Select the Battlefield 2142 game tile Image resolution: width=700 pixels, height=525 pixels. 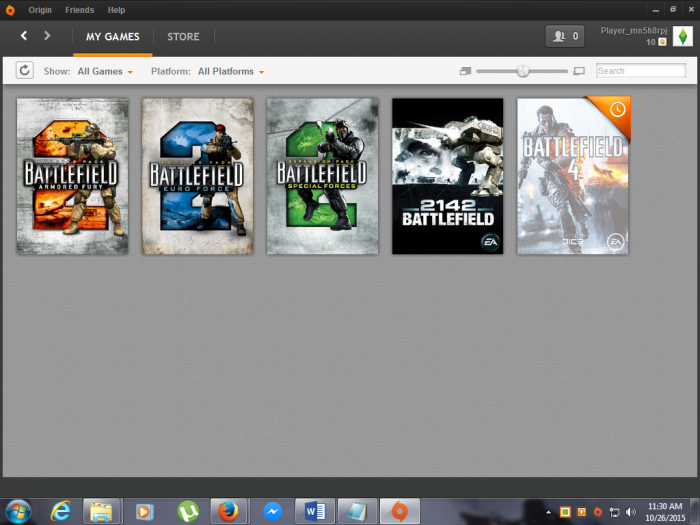447,176
